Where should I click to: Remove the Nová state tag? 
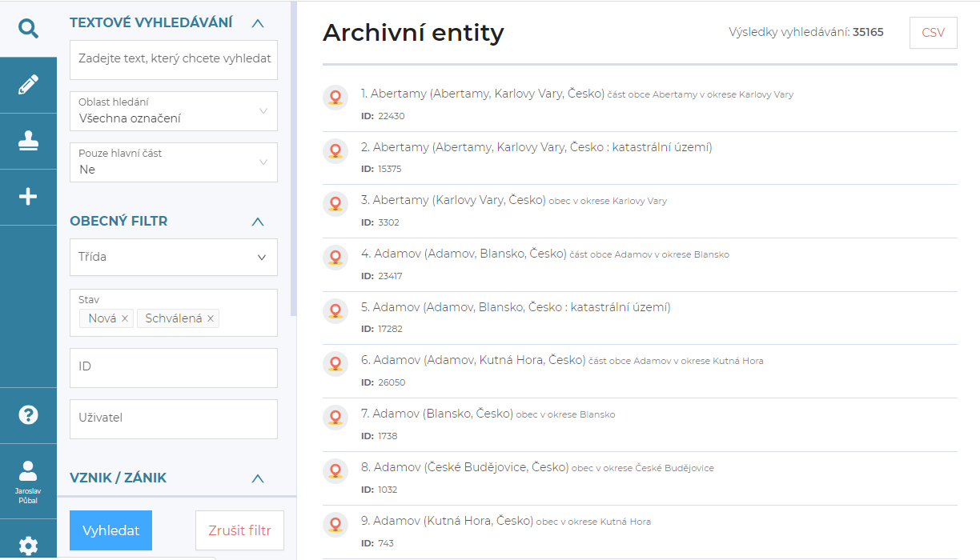125,318
